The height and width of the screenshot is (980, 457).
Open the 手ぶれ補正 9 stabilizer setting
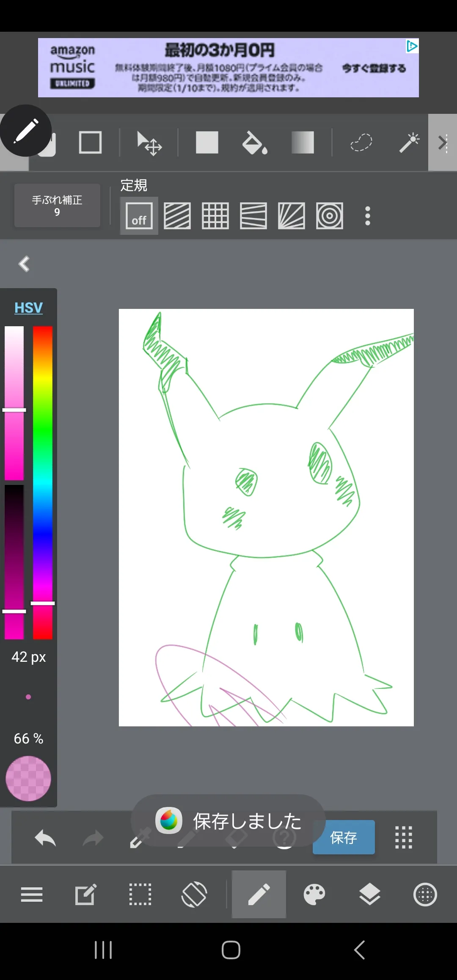[x=57, y=206]
